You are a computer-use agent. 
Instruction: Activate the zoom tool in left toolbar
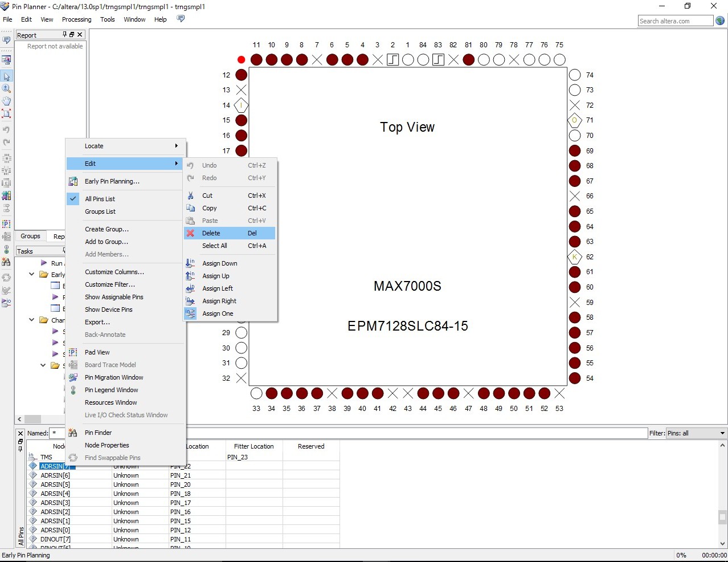pyautogui.click(x=7, y=88)
